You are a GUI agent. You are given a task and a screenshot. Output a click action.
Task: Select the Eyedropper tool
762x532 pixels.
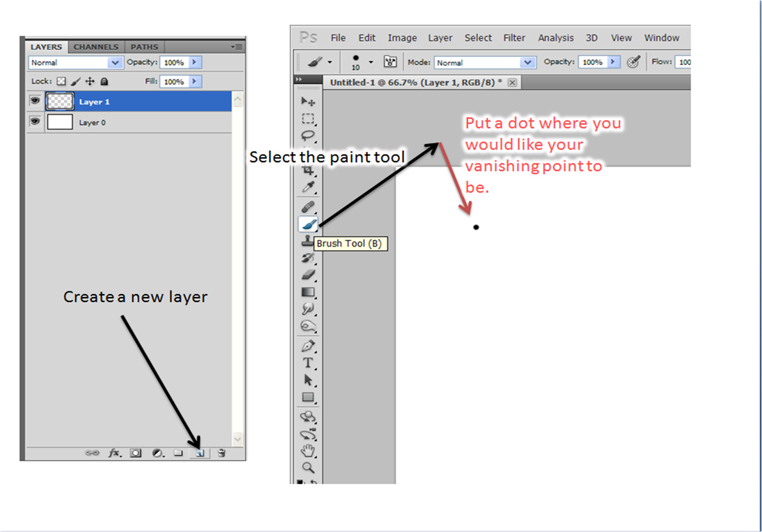click(308, 187)
